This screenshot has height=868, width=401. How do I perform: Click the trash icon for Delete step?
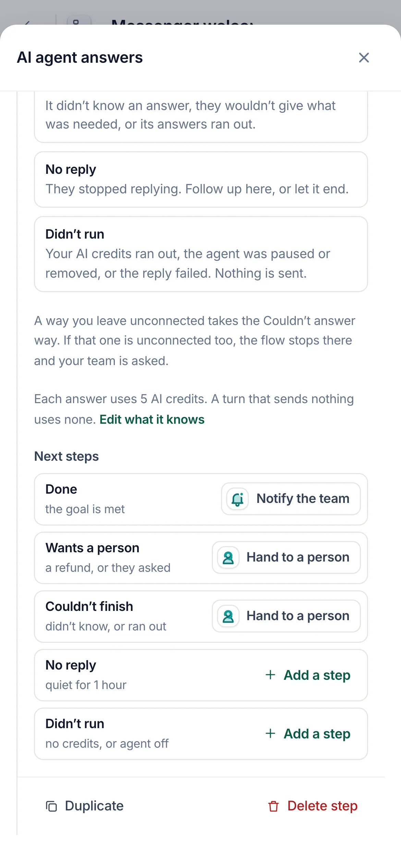(274, 806)
